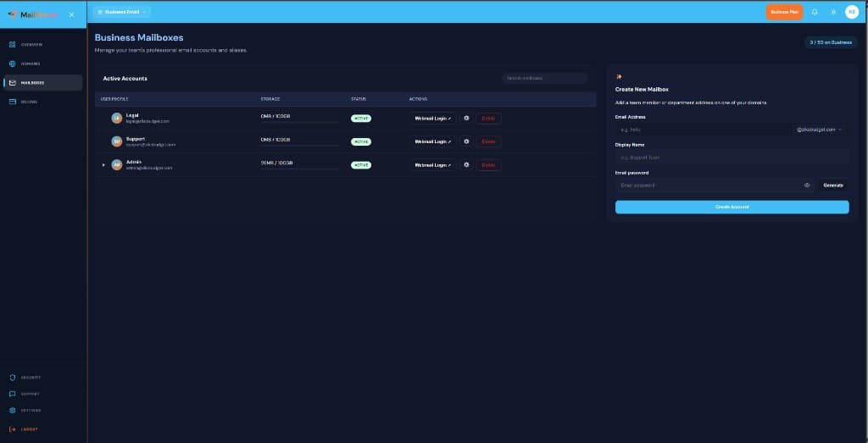Click the Actions column header

point(418,99)
